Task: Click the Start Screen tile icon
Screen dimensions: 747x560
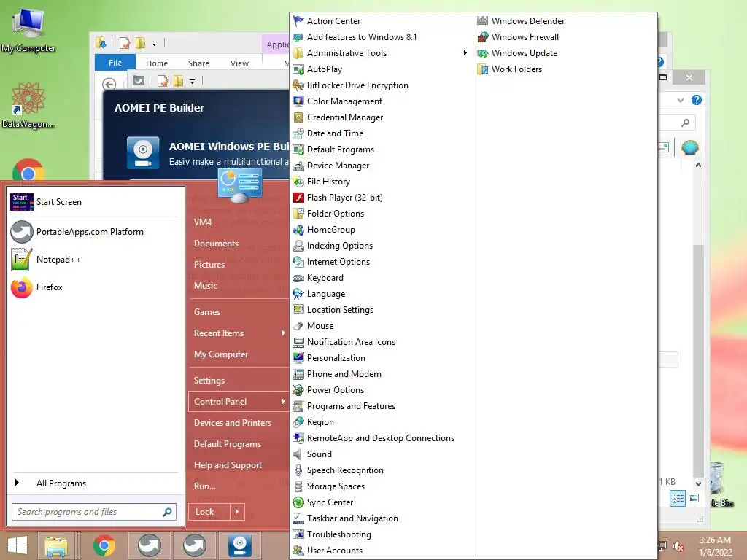Action: 21,202
